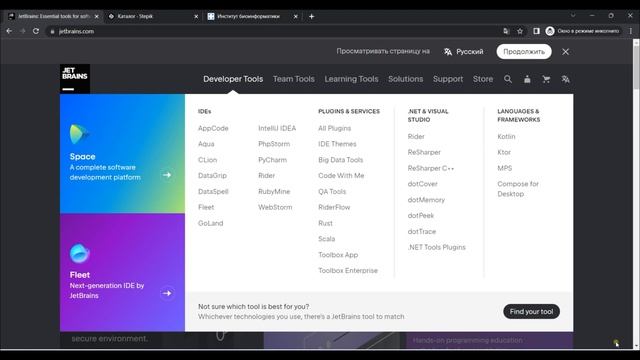Open the Aqua link

coord(206,144)
